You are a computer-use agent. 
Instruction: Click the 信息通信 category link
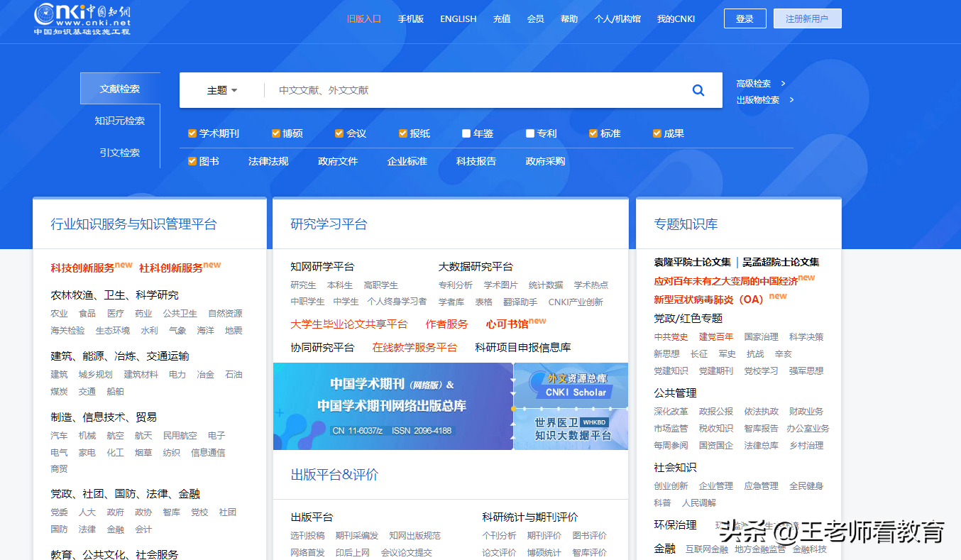click(208, 452)
